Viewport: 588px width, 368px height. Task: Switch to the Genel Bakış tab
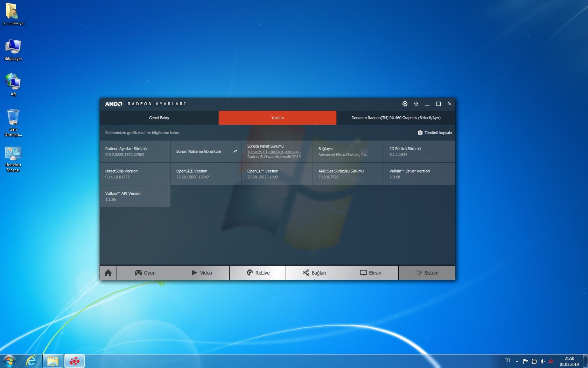pyautogui.click(x=159, y=118)
